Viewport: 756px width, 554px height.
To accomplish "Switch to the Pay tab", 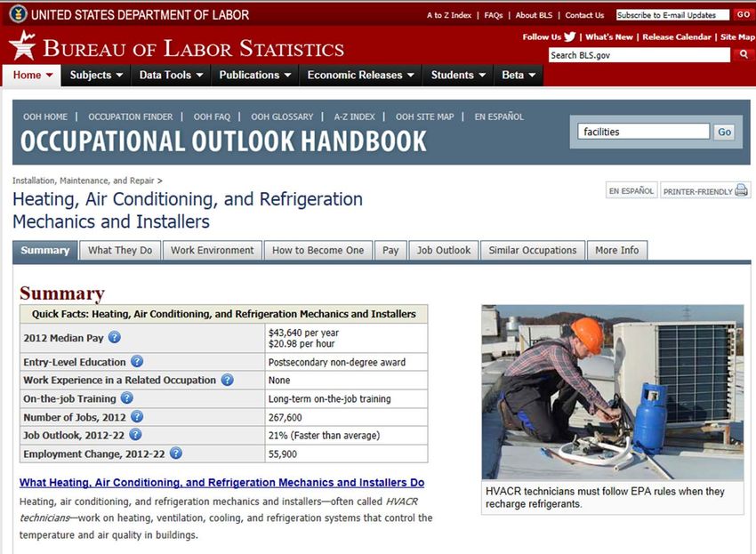I will click(x=390, y=250).
